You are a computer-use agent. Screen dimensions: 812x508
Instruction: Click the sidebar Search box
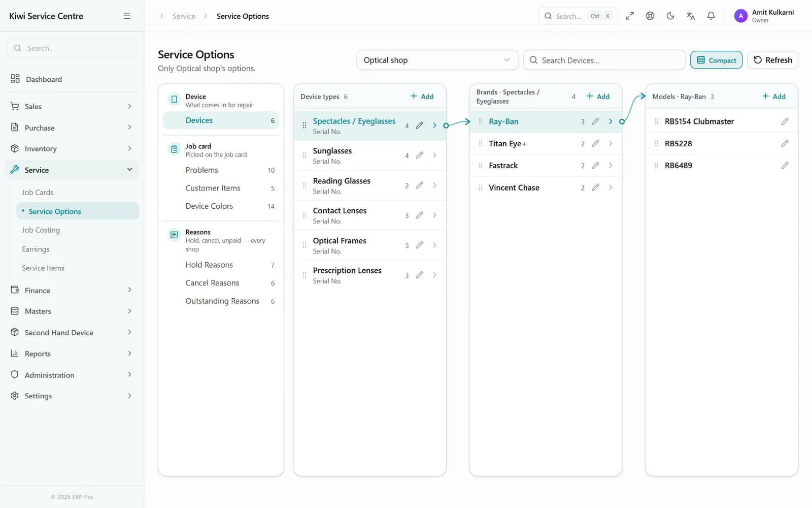(x=72, y=48)
